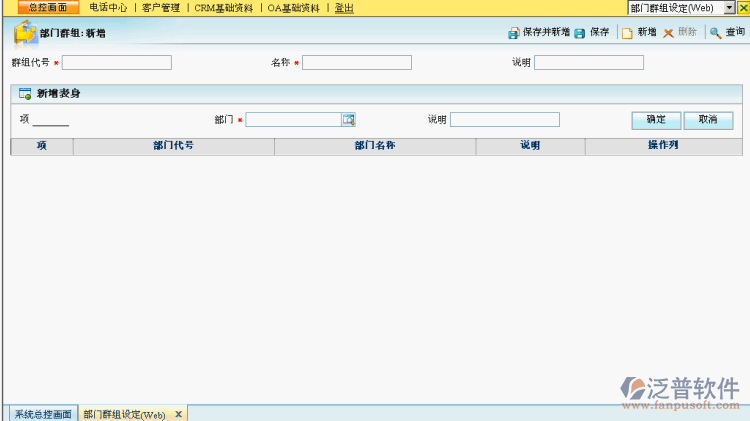Switch to the 系统总控画面 tab
Viewport: 750px width, 421px height.
tap(43, 414)
